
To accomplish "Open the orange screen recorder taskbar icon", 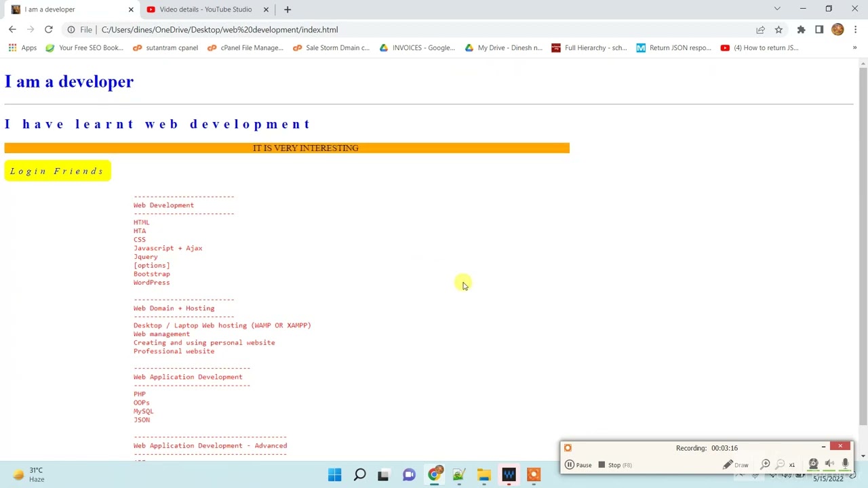I will point(534,475).
